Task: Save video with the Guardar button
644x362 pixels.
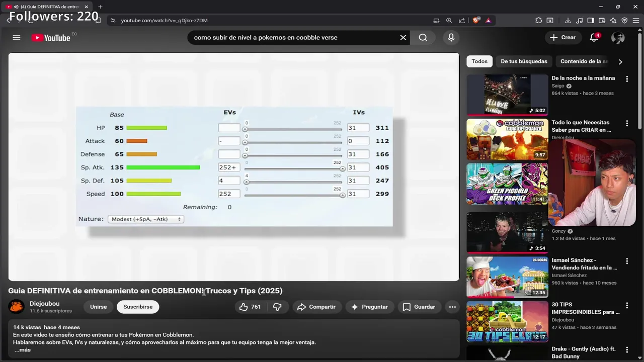Action: 419,307
